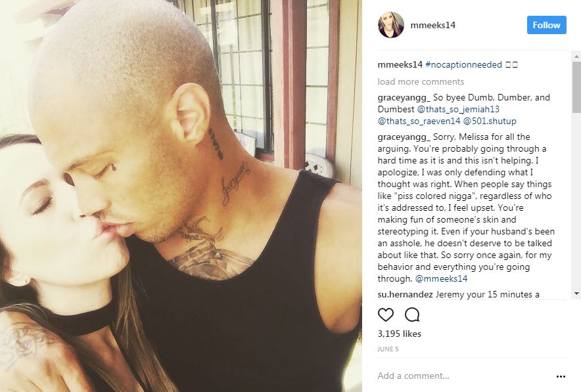Click the blue Follow button

(x=547, y=25)
